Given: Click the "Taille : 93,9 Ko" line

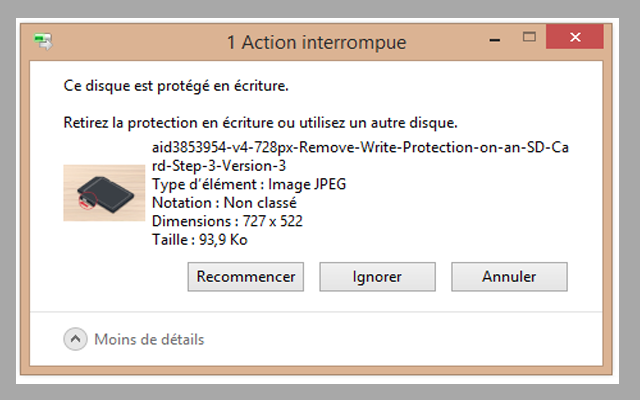Looking at the screenshot, I should tap(201, 239).
